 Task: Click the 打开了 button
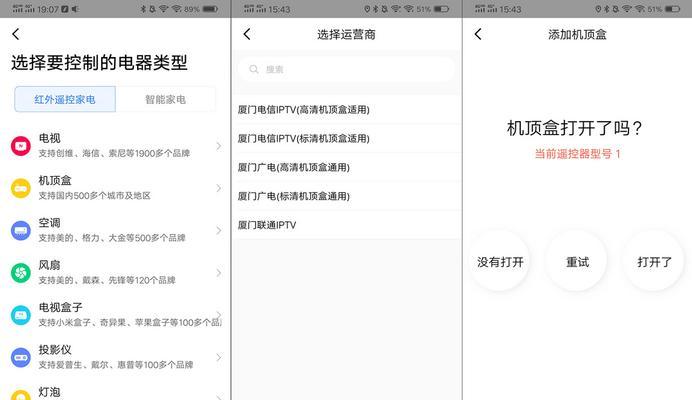coord(654,262)
